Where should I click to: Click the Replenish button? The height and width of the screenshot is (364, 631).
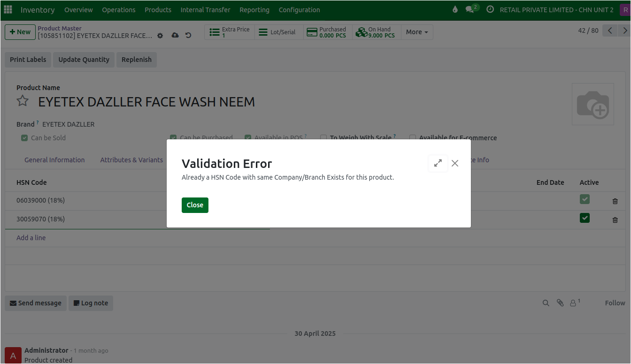click(x=137, y=60)
